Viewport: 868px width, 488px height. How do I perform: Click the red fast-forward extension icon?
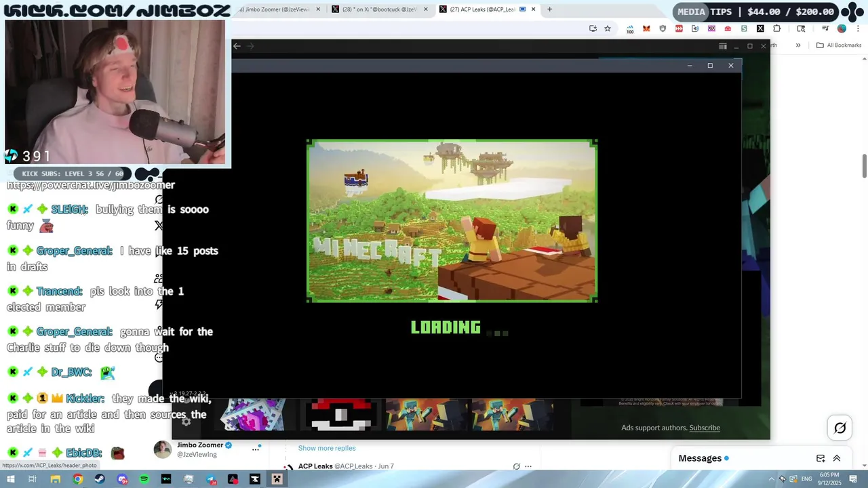(679, 28)
